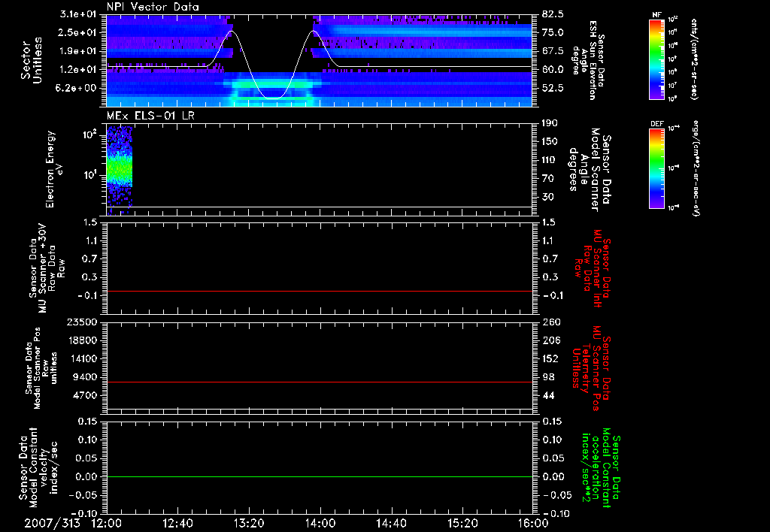
Task: Click the "152" telemetry tick value
Action: 550,358
